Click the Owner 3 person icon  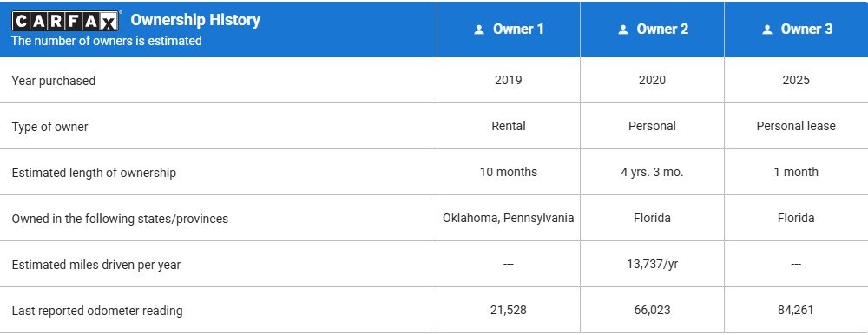(767, 30)
